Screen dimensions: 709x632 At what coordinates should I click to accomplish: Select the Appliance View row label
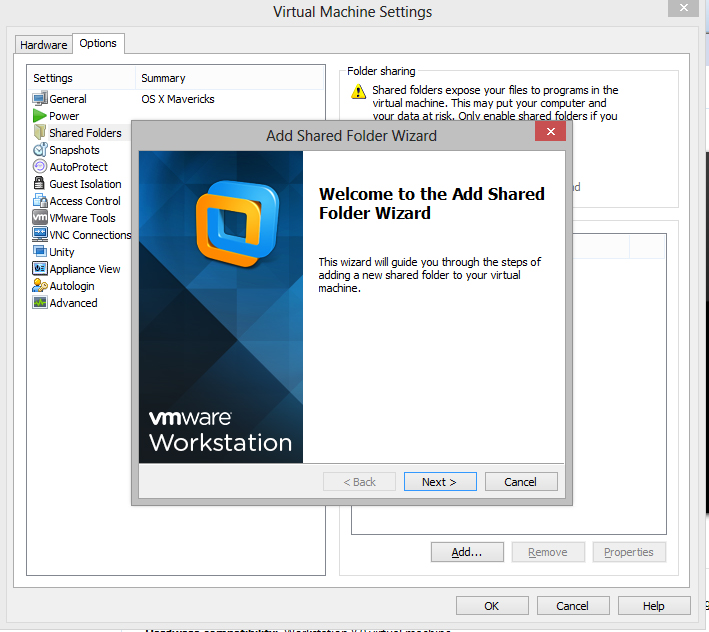pyautogui.click(x=85, y=269)
